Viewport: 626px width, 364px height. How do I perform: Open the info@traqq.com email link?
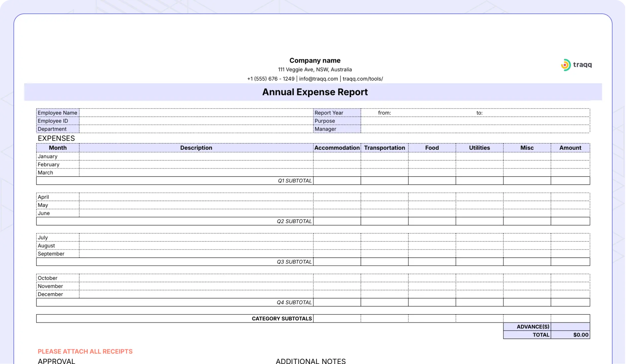click(x=318, y=79)
